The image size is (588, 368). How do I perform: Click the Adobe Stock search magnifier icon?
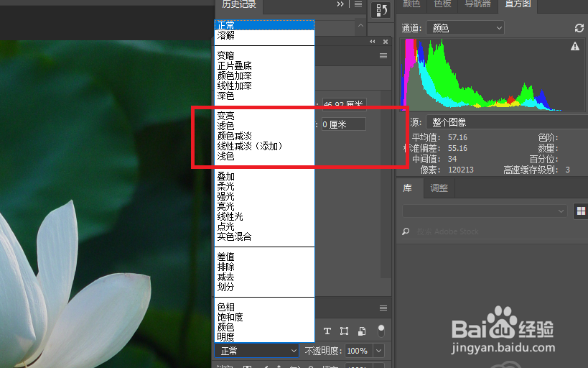coord(406,231)
